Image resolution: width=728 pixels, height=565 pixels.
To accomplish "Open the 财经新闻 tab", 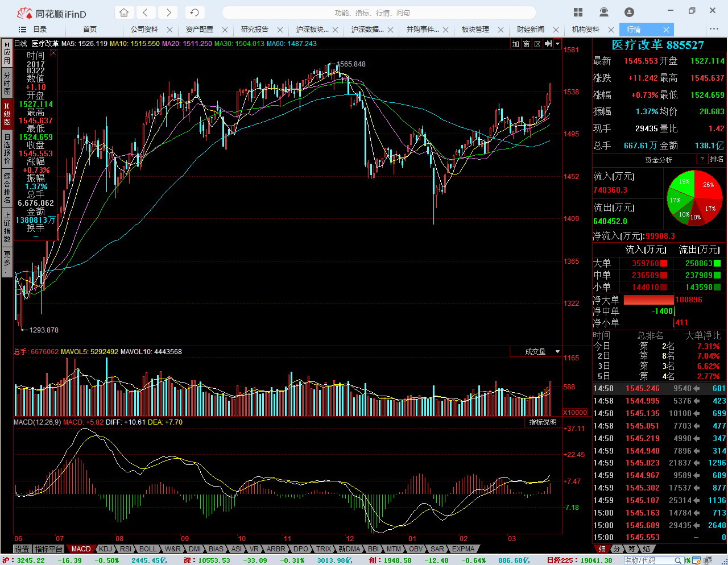I will coord(531,30).
